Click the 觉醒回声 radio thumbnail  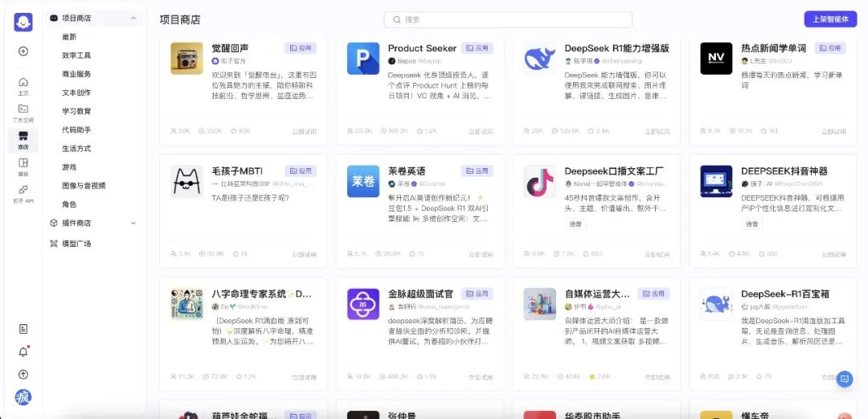186,58
